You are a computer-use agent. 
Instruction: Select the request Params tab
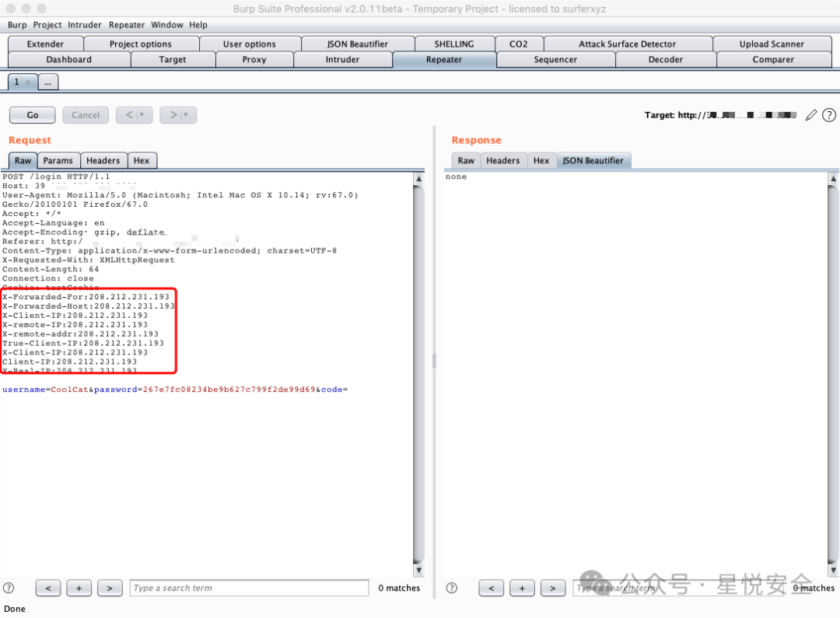58,161
